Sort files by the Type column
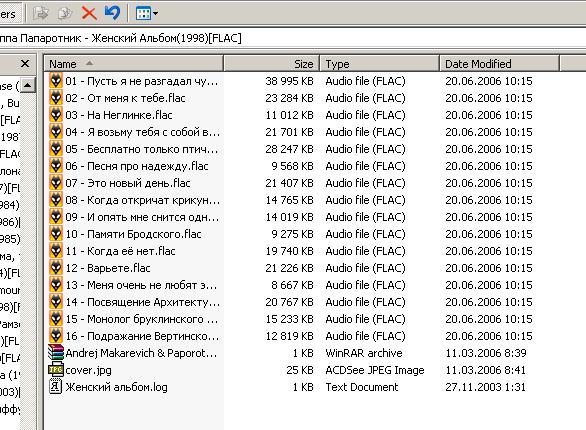Image resolution: width=586 pixels, height=430 pixels. point(379,64)
